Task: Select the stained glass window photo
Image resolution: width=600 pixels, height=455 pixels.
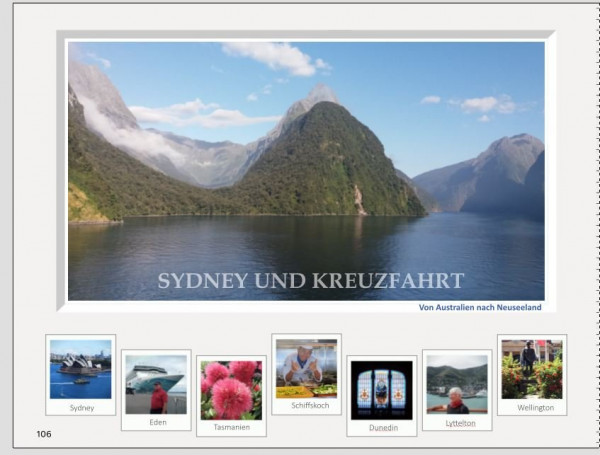Action: pyautogui.click(x=382, y=390)
